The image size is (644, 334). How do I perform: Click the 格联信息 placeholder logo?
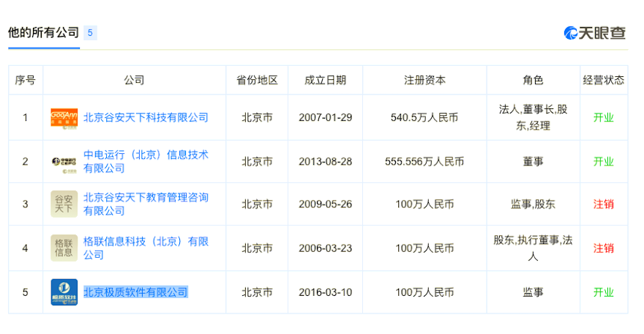[x=64, y=248]
